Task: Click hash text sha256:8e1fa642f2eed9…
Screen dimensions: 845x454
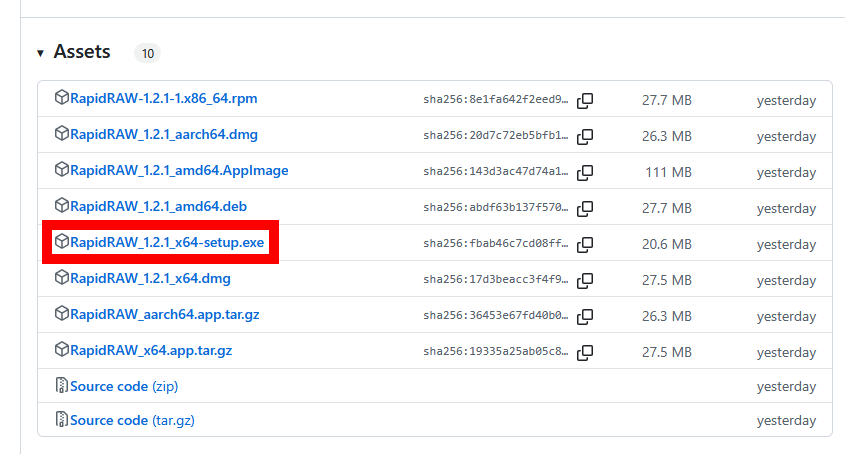Action: 496,100
